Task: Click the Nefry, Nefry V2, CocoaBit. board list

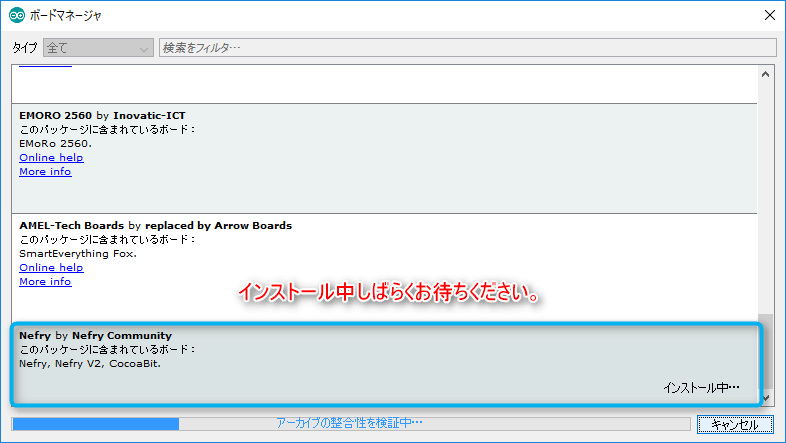Action: [90, 364]
